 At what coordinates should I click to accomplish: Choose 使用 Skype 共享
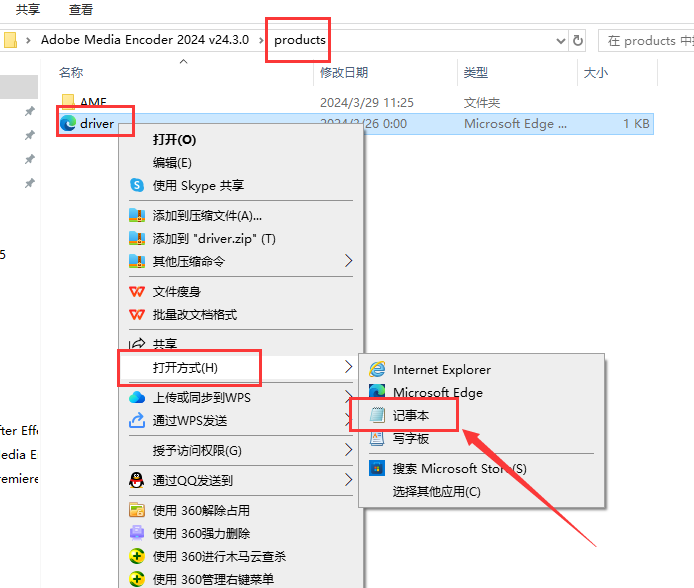198,185
